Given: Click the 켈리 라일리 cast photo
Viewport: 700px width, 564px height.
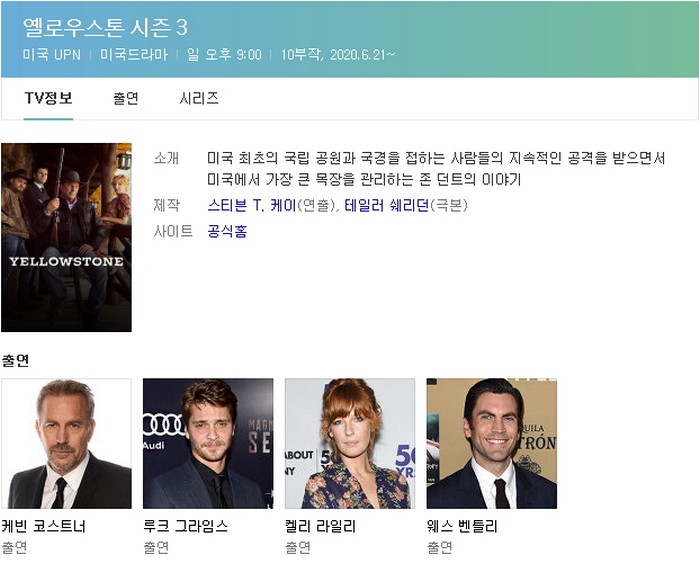Looking at the screenshot, I should click(350, 443).
